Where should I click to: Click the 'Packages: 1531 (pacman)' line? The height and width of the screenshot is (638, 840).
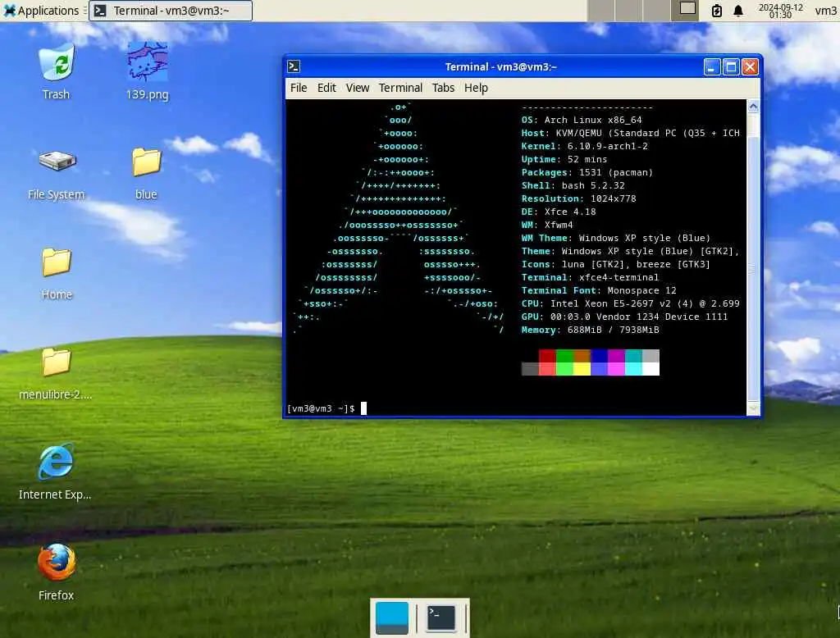coord(587,172)
